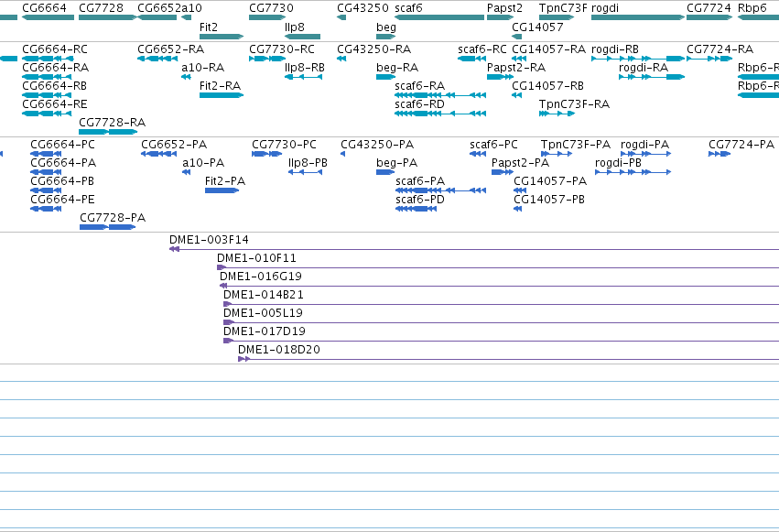Click protein rogdi-PB
This screenshot has height=532, width=779.
point(633,172)
